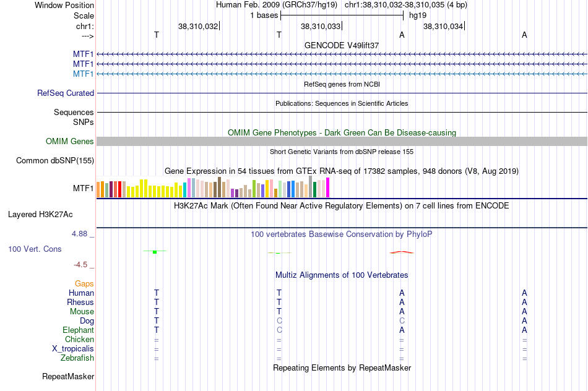The height and width of the screenshot is (391, 588).
Task: Click the '1 bases' scale text
Action: tap(264, 15)
